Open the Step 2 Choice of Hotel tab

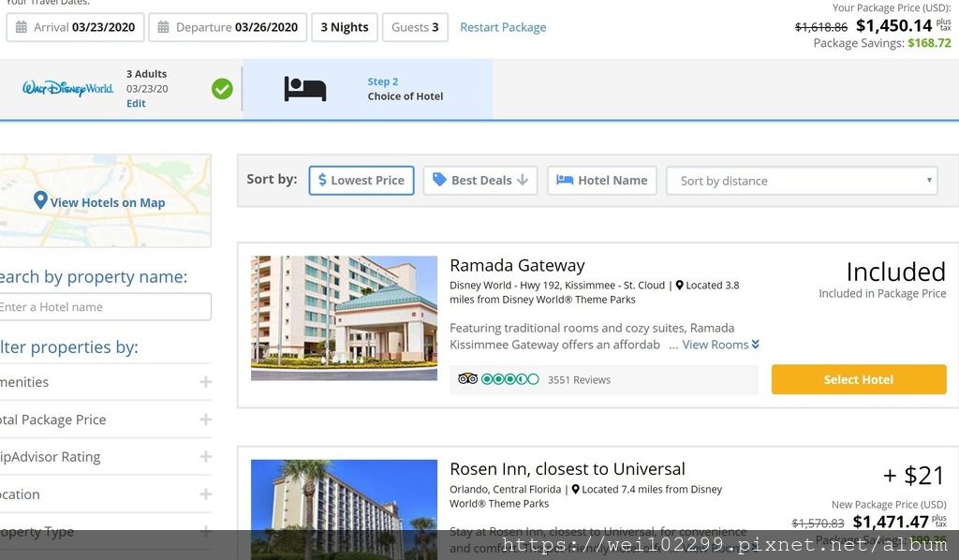[367, 89]
